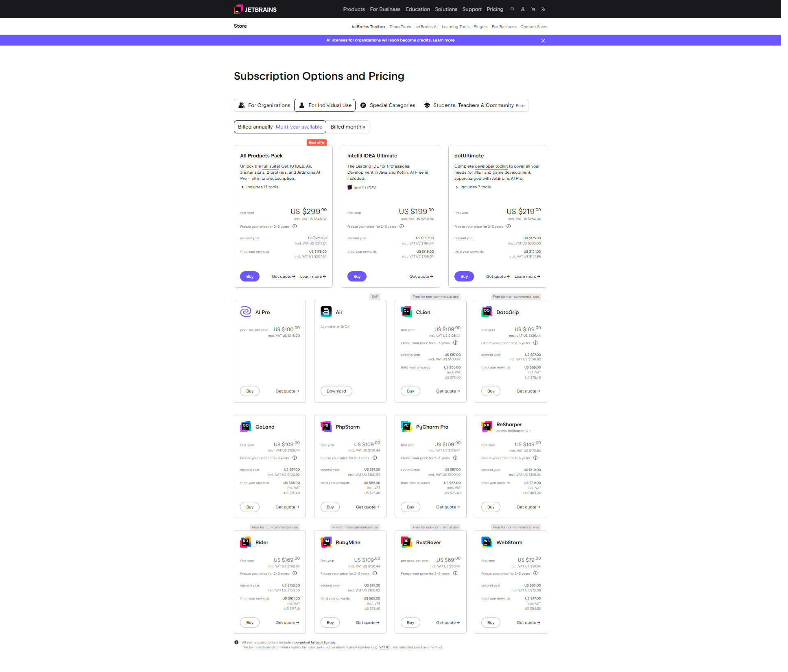Select Billed annually option
Image resolution: width=788 pixels, height=672 pixels.
click(280, 127)
